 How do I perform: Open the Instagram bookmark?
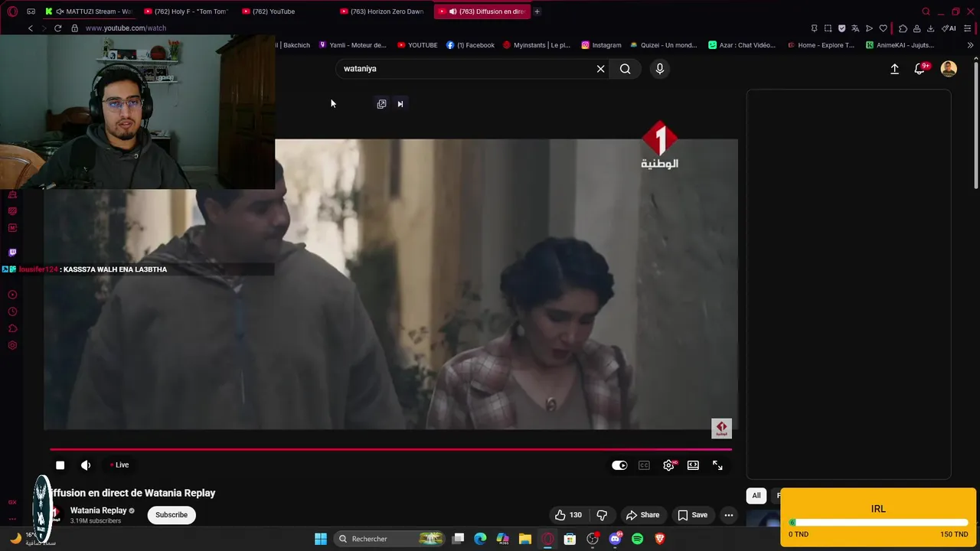pos(601,45)
